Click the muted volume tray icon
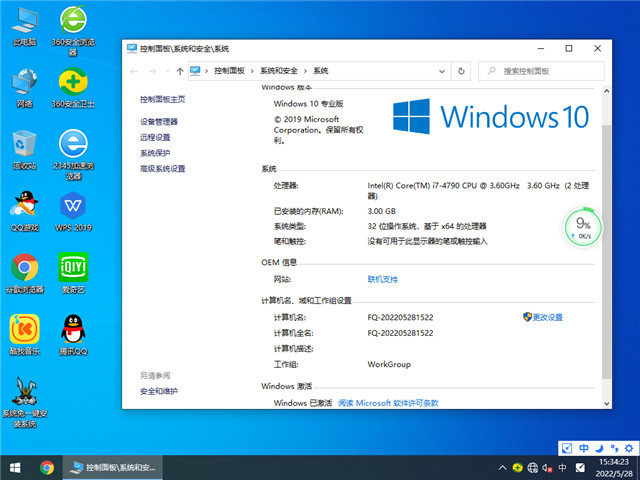 pos(547,468)
